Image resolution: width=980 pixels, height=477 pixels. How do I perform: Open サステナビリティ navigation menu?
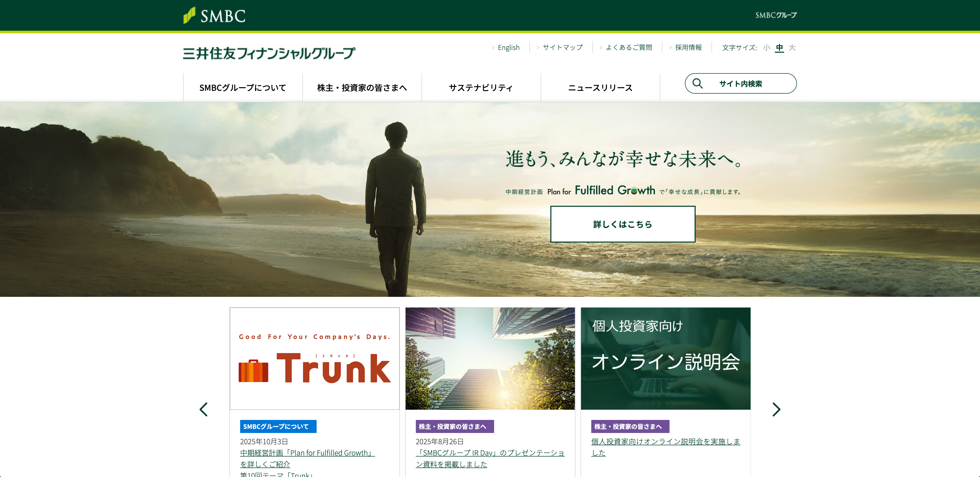tap(481, 88)
